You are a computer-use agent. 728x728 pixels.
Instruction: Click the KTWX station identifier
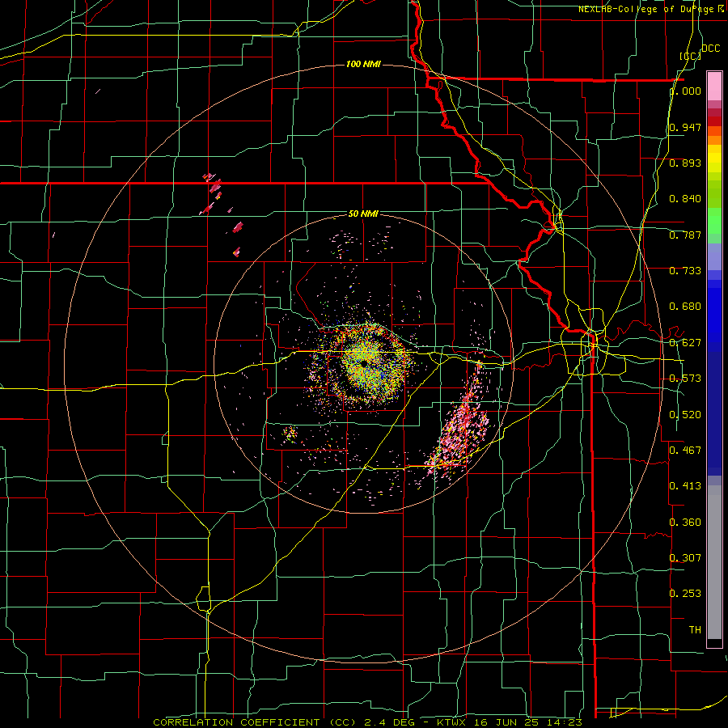click(x=451, y=722)
